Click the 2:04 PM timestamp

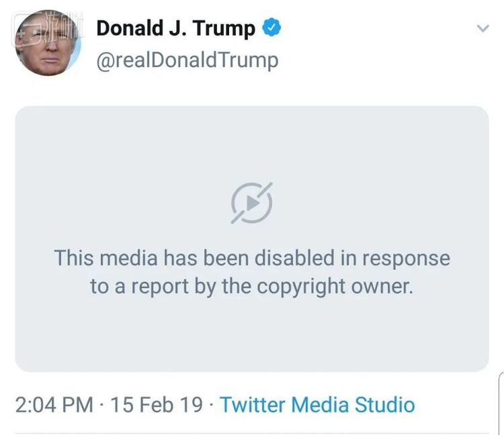pyautogui.click(x=54, y=405)
